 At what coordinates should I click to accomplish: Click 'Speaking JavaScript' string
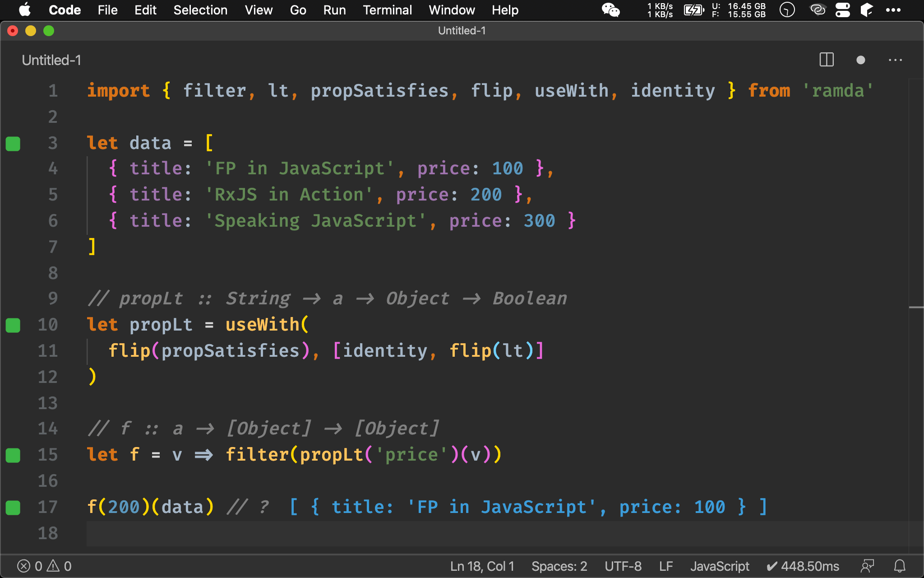click(x=315, y=221)
